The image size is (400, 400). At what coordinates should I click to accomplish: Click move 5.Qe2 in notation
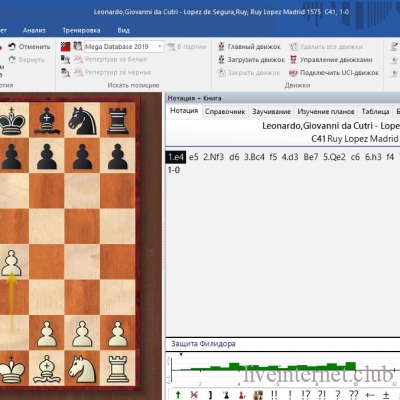pos(334,157)
